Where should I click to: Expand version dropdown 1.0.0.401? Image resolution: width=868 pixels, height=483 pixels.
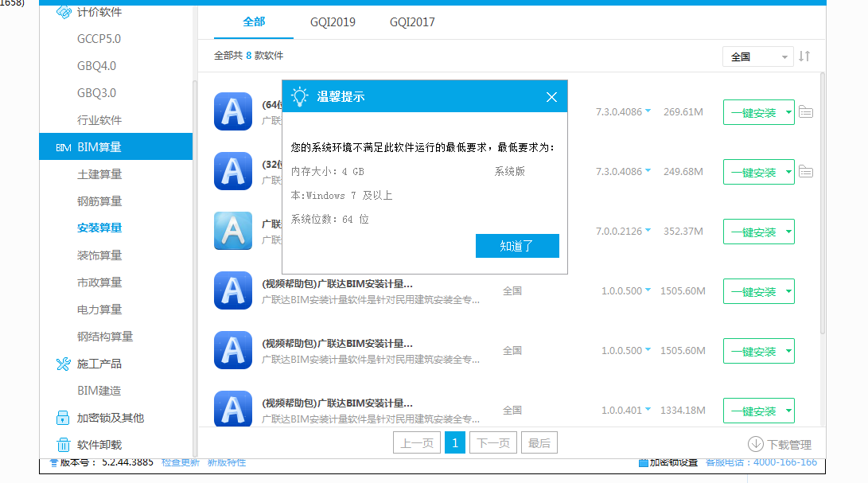(648, 410)
